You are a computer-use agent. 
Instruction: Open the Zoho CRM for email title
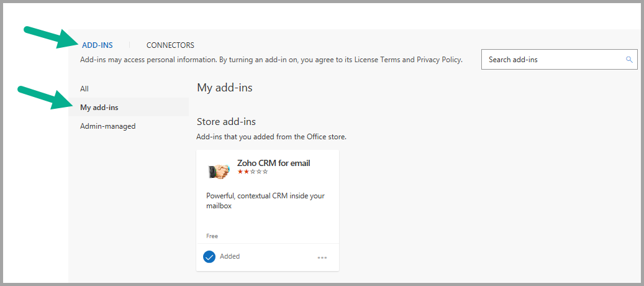click(273, 163)
